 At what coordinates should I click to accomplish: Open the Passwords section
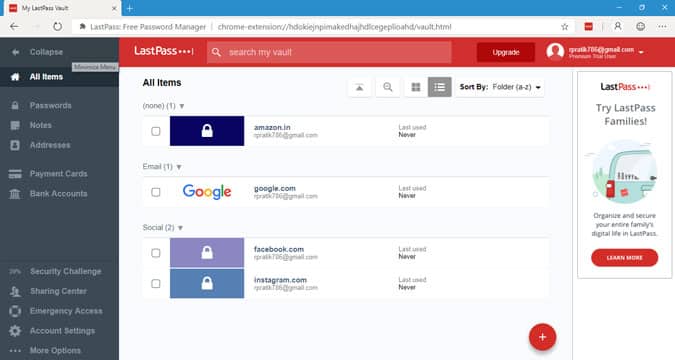50,106
